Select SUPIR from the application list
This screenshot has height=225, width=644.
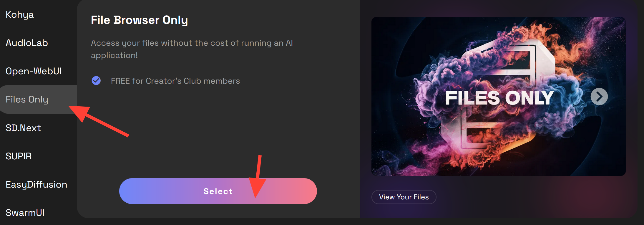19,156
